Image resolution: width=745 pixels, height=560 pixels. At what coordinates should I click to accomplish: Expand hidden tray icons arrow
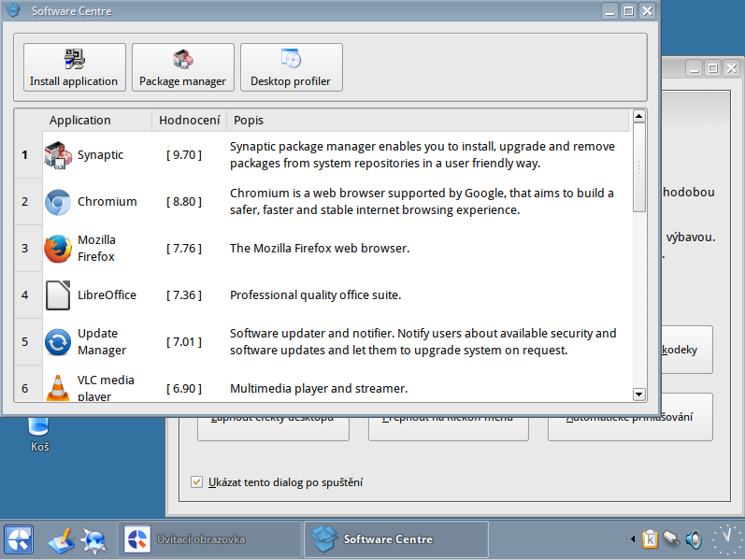pos(633,539)
